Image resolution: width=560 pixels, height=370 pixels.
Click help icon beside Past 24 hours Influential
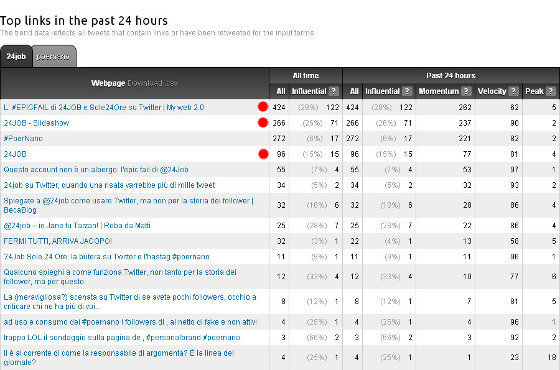[407, 91]
